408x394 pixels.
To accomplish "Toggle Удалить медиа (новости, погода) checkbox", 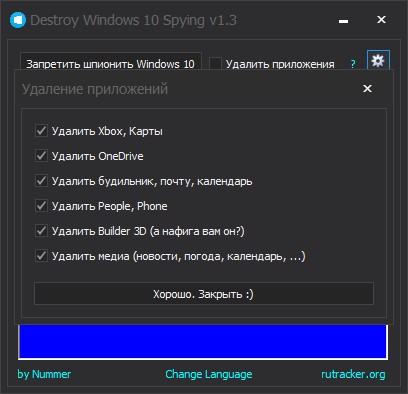I will (x=41, y=256).
